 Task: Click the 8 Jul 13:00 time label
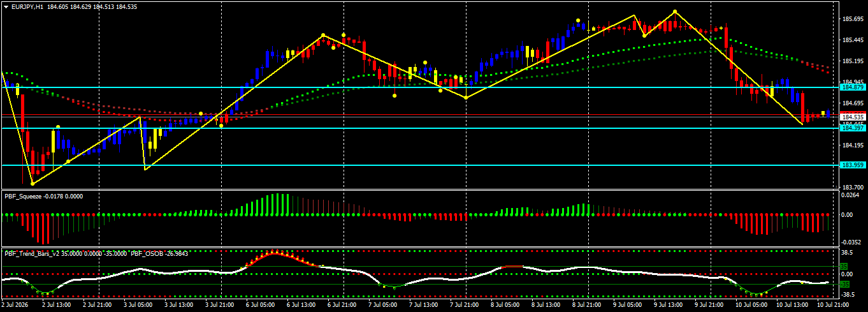point(547,306)
